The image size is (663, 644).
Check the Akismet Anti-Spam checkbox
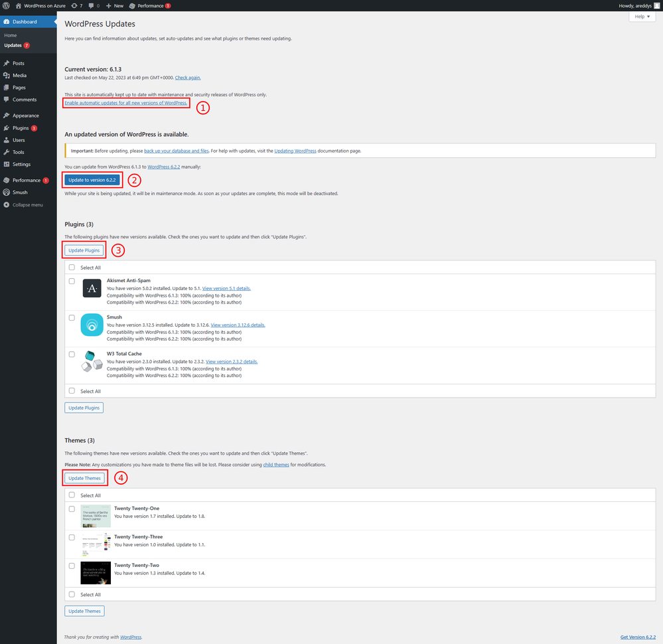click(72, 281)
